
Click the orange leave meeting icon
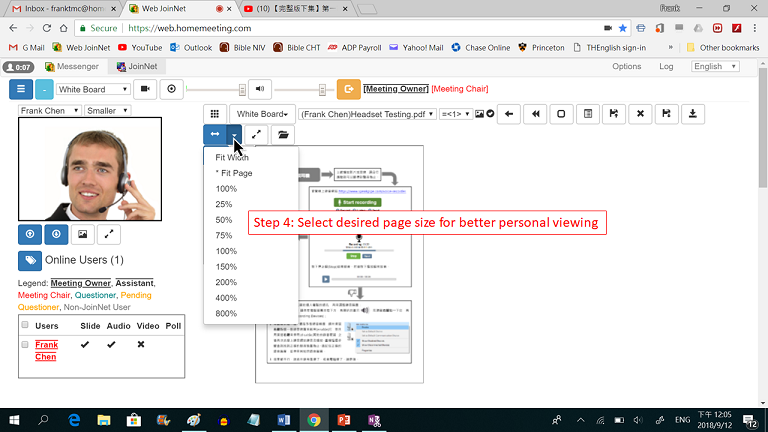point(349,89)
